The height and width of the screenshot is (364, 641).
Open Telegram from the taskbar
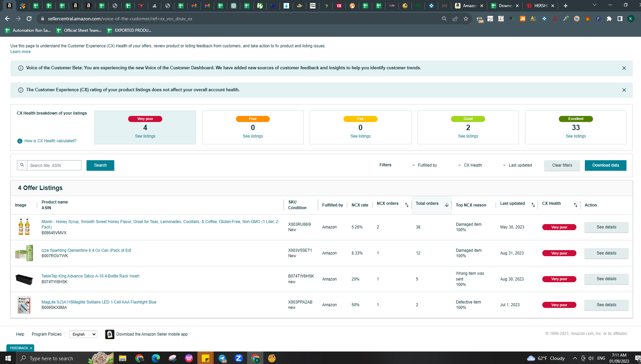[x=222, y=358]
